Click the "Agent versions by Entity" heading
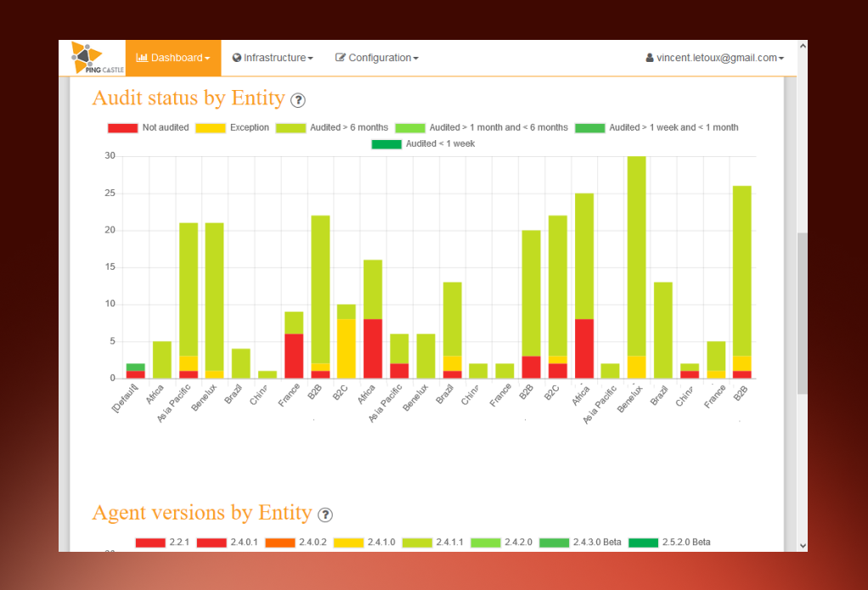This screenshot has height=590, width=868. click(x=202, y=513)
